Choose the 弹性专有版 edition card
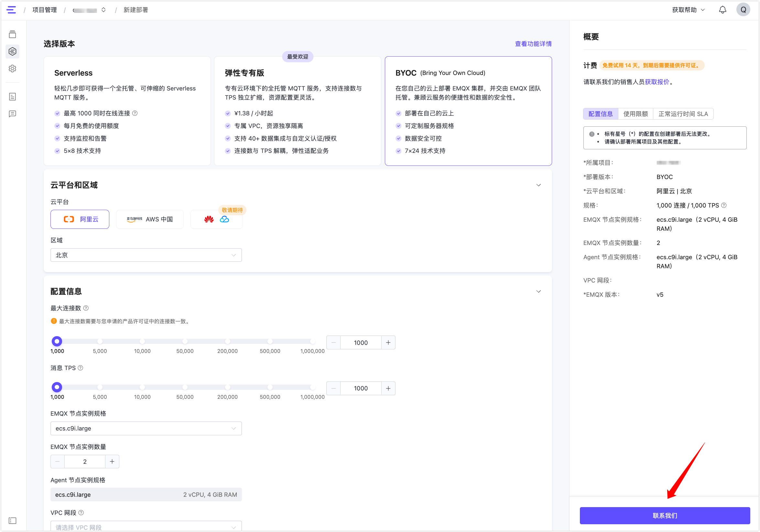The height and width of the screenshot is (532, 760). point(298,111)
